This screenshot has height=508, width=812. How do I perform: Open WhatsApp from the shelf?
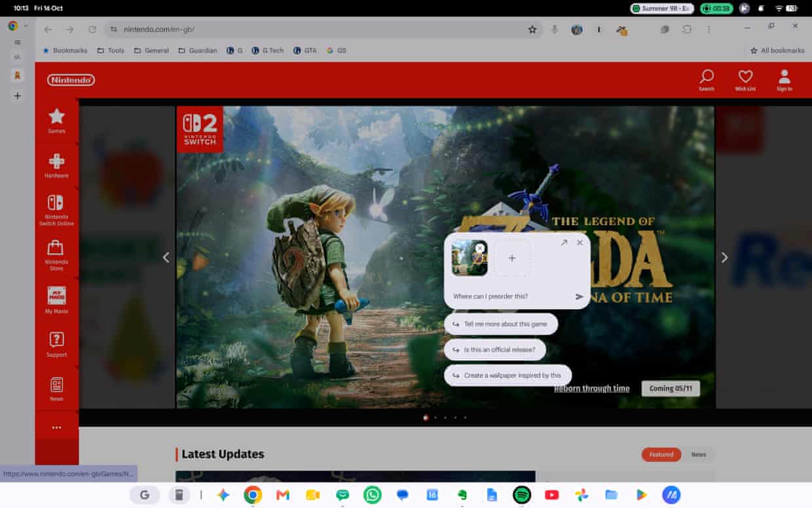click(373, 495)
